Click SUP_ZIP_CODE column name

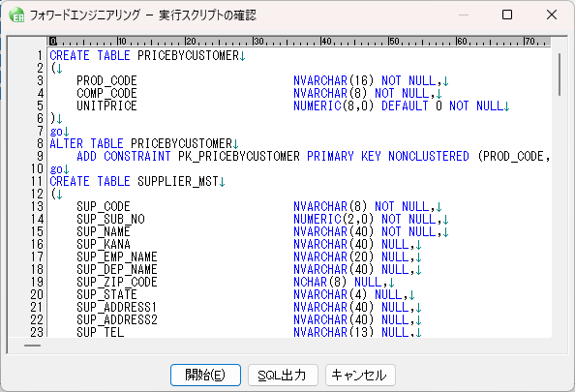coord(117,282)
